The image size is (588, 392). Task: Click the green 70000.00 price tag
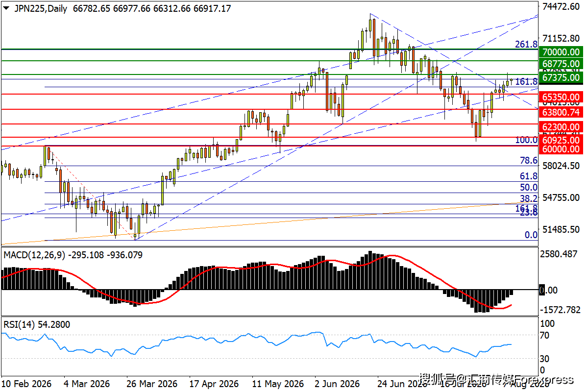(x=561, y=52)
